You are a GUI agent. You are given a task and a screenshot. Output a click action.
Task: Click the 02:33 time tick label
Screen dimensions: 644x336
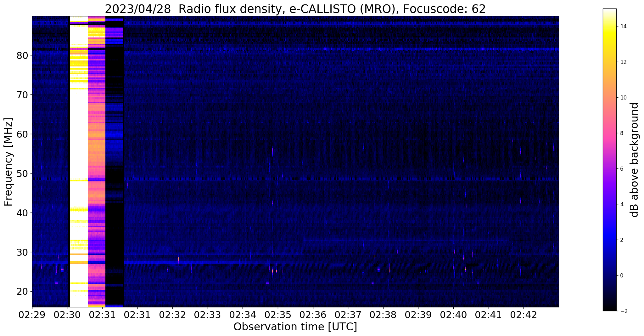point(208,315)
